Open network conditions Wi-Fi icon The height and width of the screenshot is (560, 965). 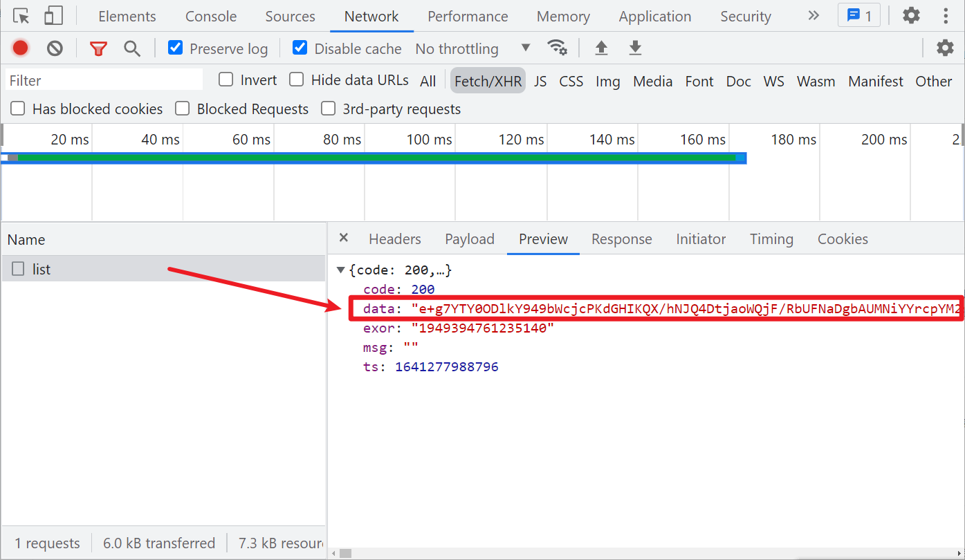click(x=557, y=48)
